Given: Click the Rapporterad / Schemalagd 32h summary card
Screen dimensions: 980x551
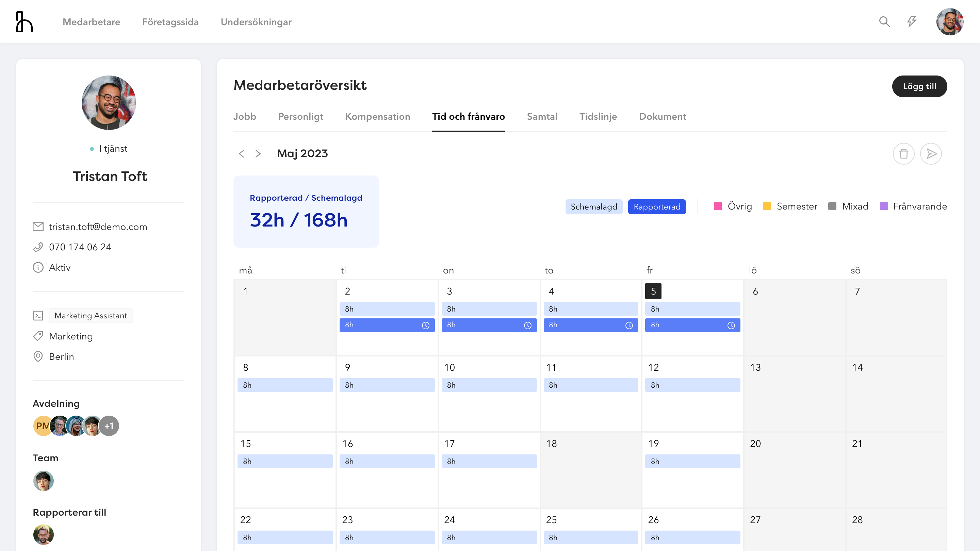Looking at the screenshot, I should tap(306, 212).
